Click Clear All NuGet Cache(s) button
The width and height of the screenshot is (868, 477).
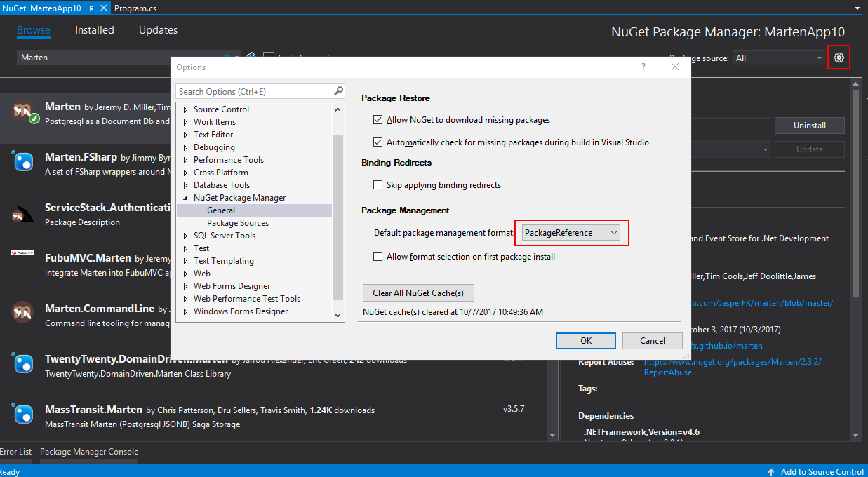[418, 293]
